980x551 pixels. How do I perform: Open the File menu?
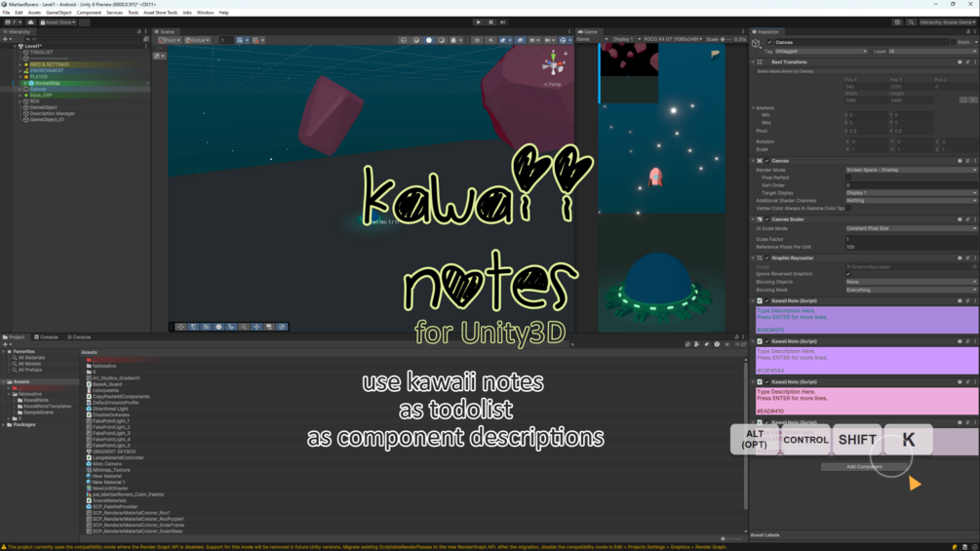tap(6, 13)
